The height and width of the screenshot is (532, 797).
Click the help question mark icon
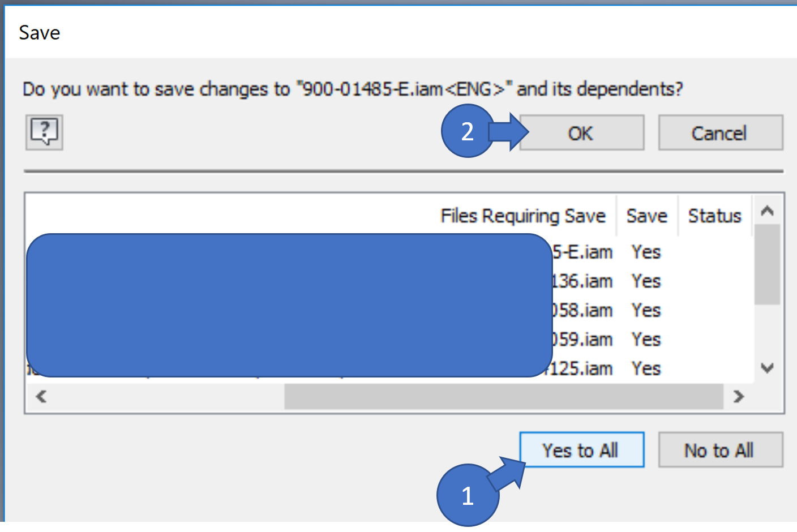pyautogui.click(x=44, y=132)
